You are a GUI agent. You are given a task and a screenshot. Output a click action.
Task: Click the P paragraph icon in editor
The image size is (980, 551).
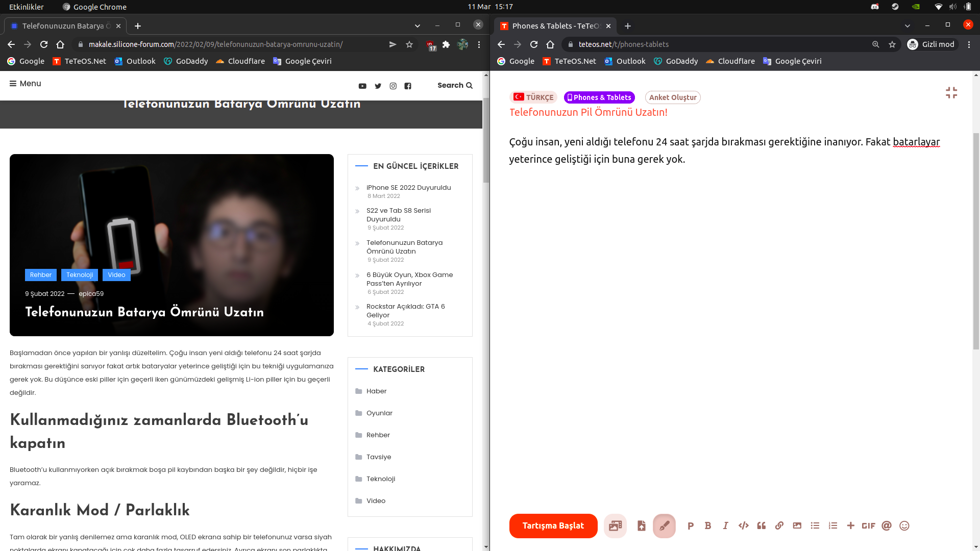click(x=691, y=525)
